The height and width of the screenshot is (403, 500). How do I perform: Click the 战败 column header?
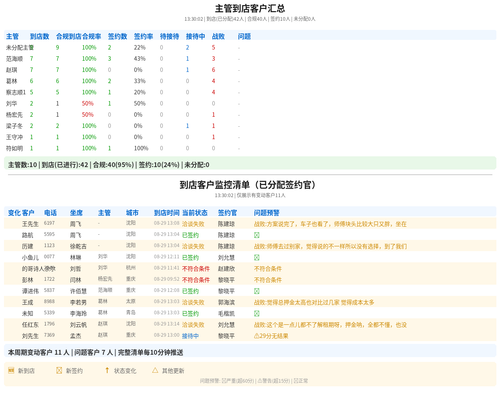click(218, 36)
